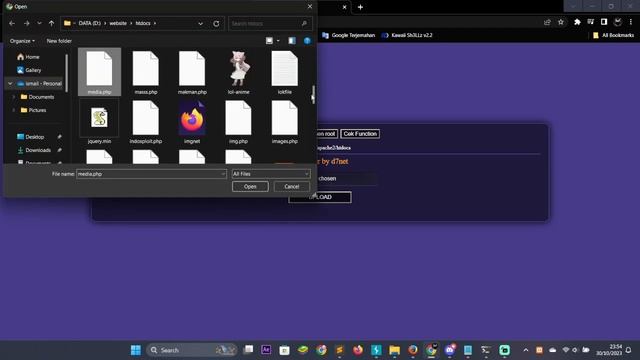640x360 pixels.
Task: Open Chrome three-dot menu
Action: point(631,22)
